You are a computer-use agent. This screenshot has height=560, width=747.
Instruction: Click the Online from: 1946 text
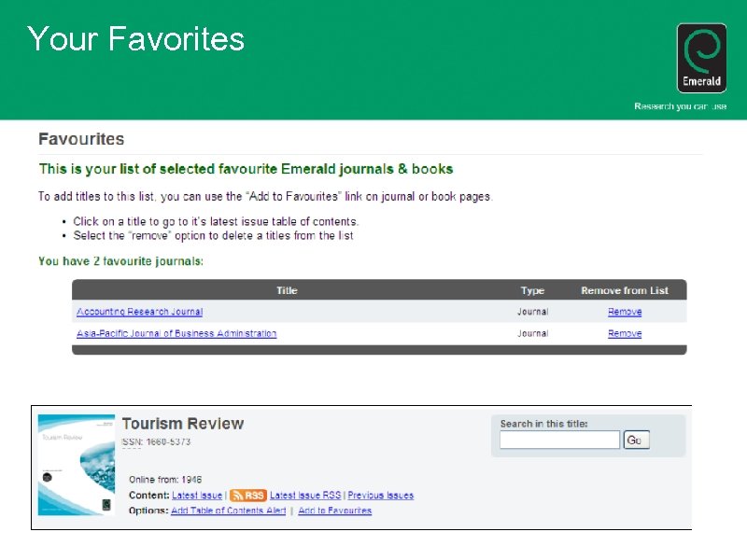(165, 480)
